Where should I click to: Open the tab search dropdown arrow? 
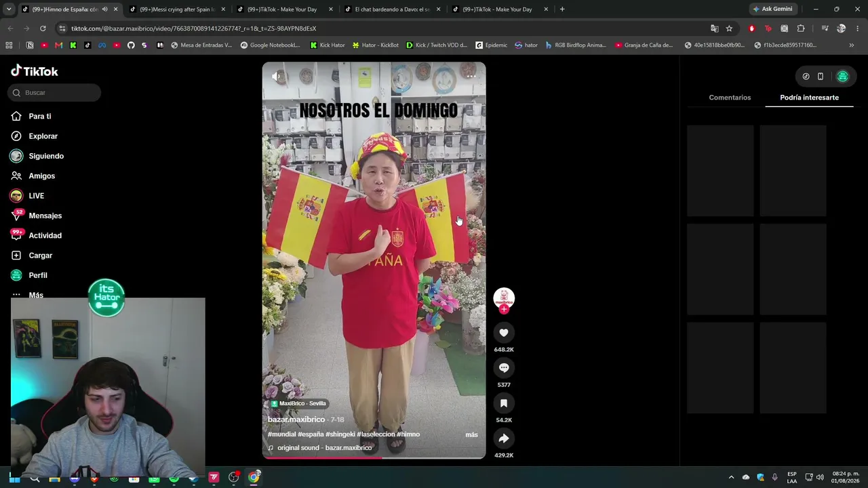(x=8, y=9)
